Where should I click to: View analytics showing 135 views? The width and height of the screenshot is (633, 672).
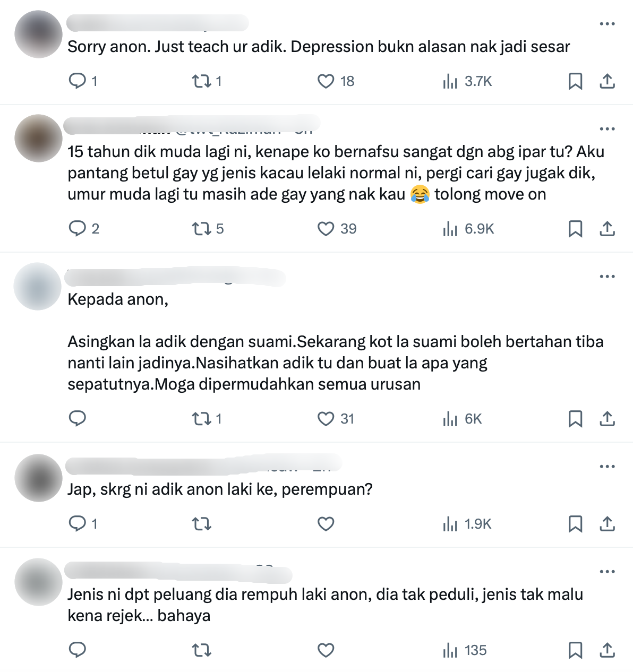click(465, 650)
